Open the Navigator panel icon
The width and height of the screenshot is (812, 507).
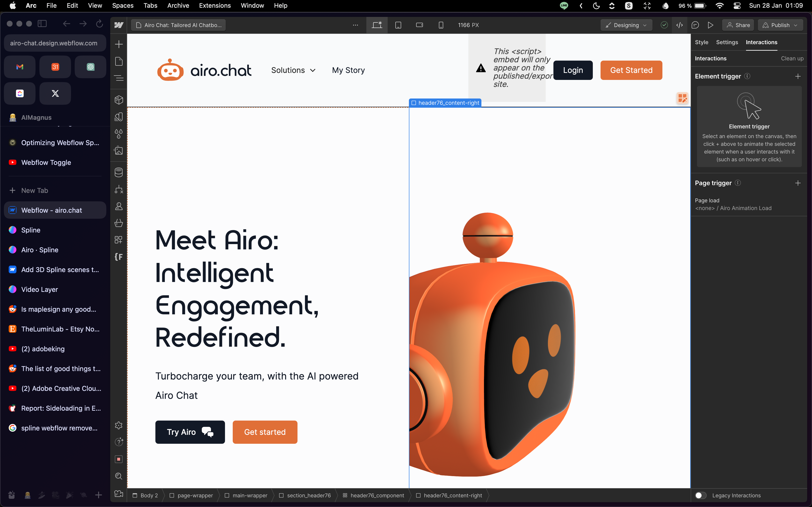pos(119,78)
